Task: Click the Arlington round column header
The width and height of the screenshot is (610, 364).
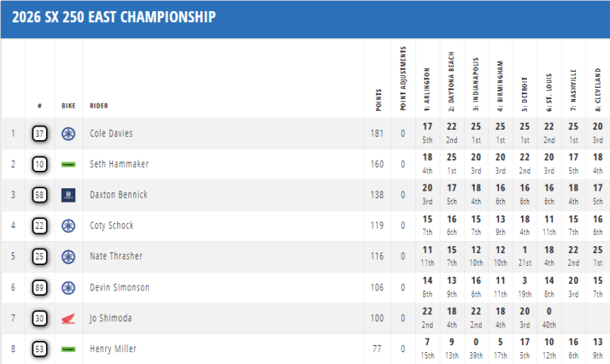Action: click(428, 91)
